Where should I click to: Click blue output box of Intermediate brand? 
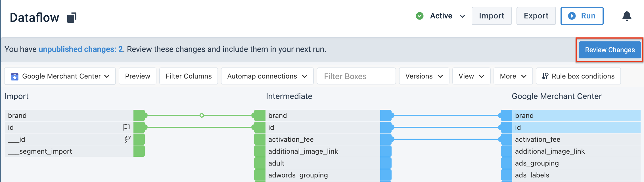click(x=386, y=115)
